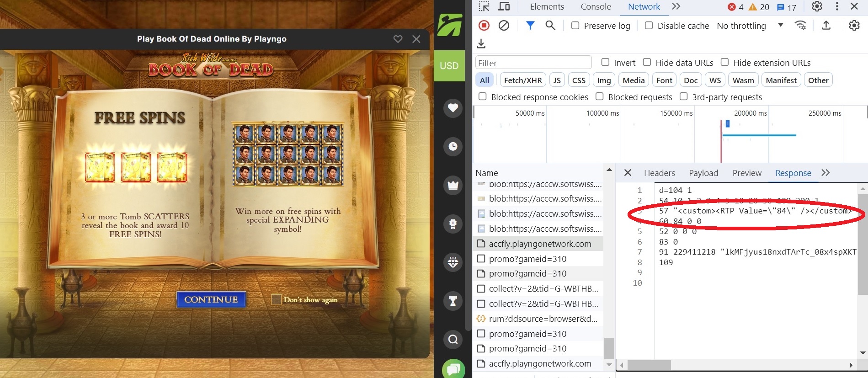Screen dimensions: 868x378
Task: Expand more DevTools panels chevron
Action: tap(676, 6)
